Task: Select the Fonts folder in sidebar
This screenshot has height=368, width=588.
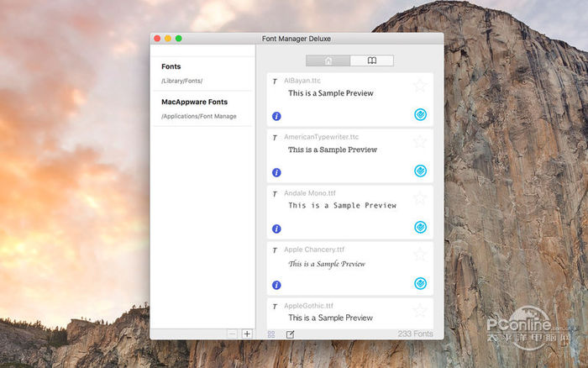Action: pyautogui.click(x=202, y=74)
